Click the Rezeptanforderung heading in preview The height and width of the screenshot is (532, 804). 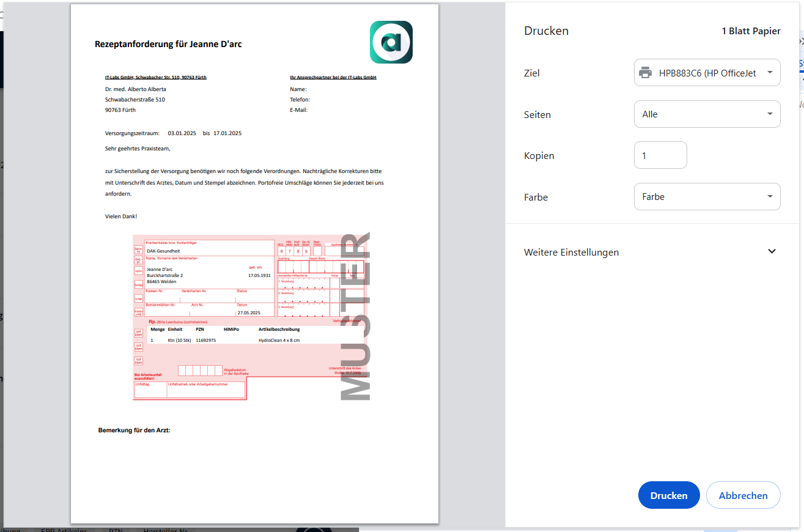(172, 44)
